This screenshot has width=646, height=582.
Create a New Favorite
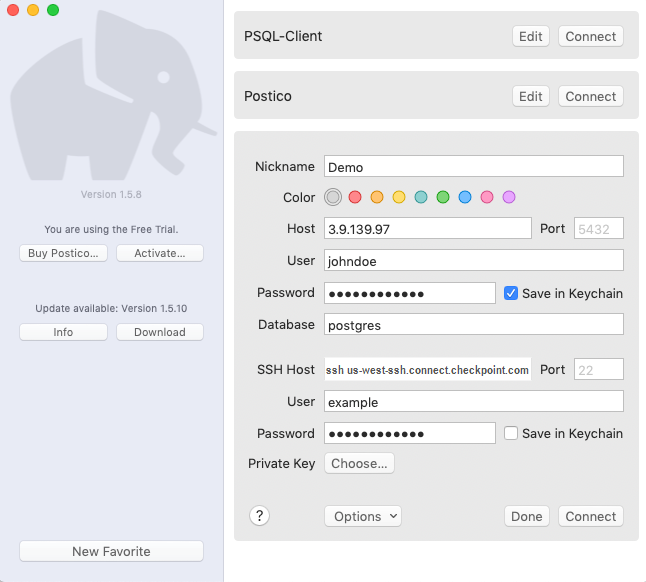pos(111,551)
